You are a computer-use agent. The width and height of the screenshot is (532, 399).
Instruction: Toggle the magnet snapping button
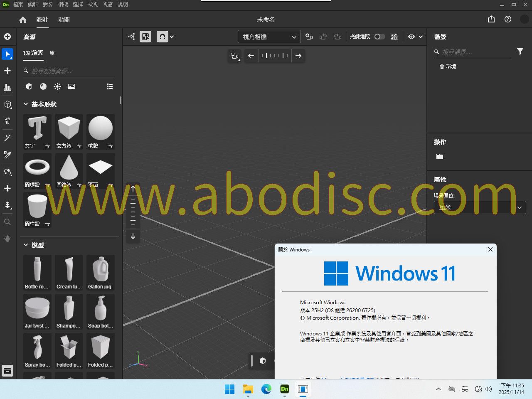coord(163,37)
